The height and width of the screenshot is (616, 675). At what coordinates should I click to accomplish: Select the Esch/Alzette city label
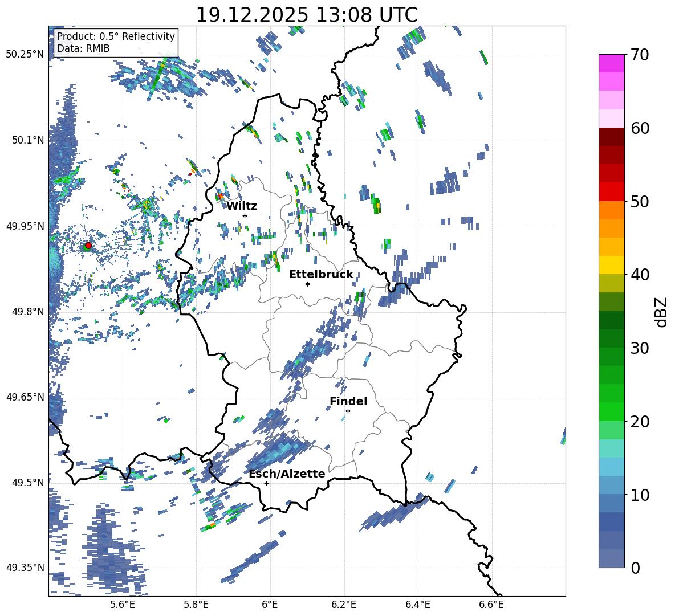point(287,474)
